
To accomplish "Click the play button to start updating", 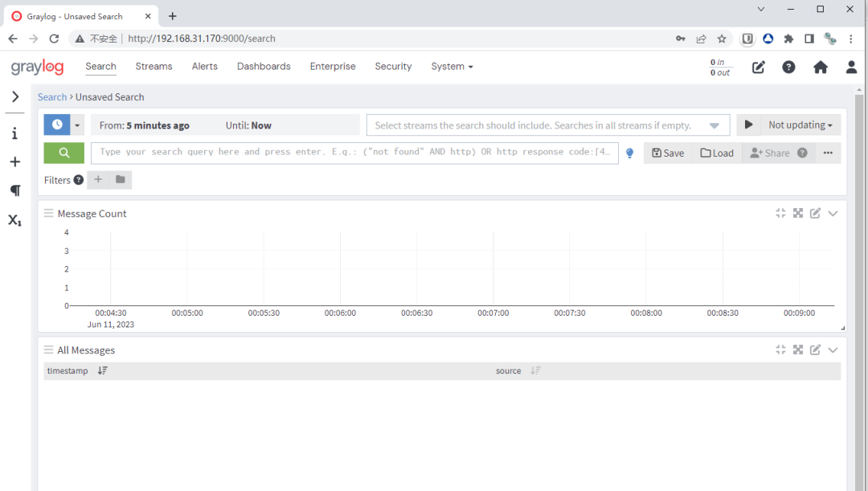I will coord(748,125).
